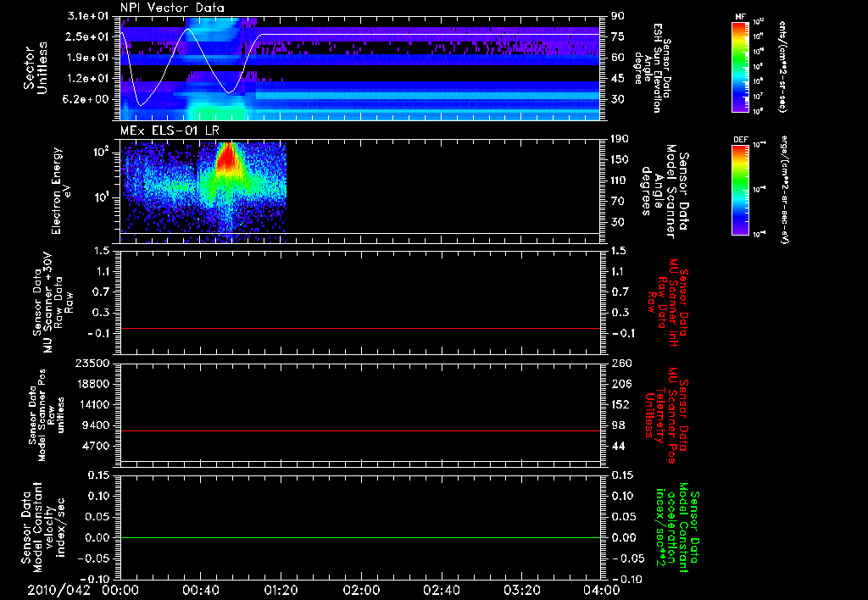Image resolution: width=868 pixels, height=600 pixels.
Task: Click the "75" sun elevation tick value
Action: pos(618,36)
